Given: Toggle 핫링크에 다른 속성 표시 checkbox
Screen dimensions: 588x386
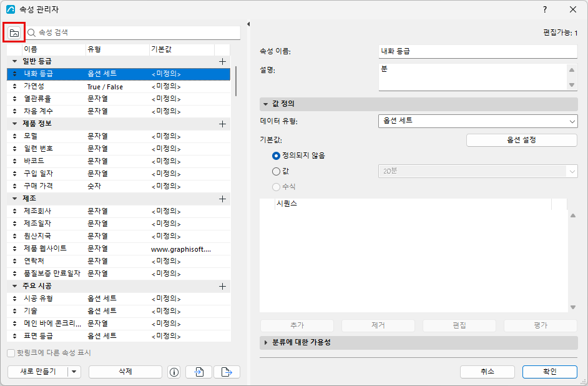Looking at the screenshot, I should [x=11, y=353].
